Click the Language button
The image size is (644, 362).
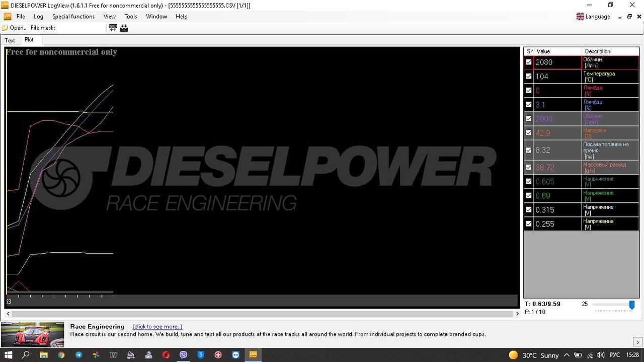[x=593, y=17]
